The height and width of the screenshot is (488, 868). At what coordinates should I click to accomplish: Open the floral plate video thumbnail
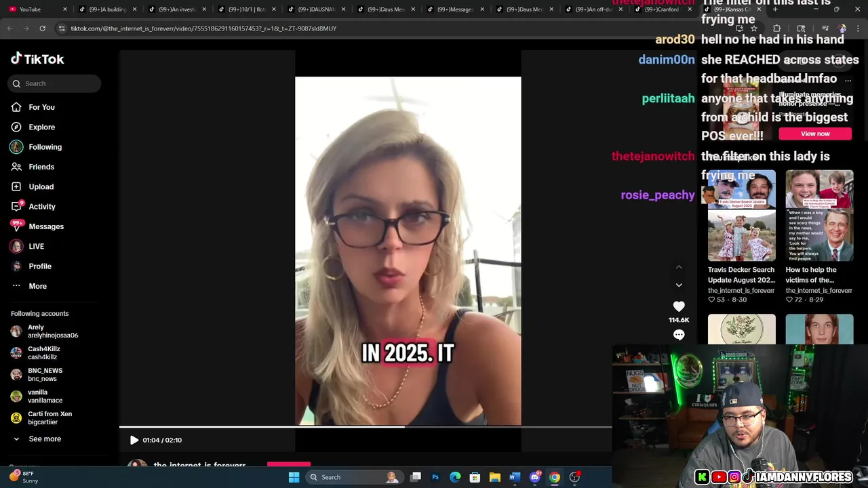[742, 329]
